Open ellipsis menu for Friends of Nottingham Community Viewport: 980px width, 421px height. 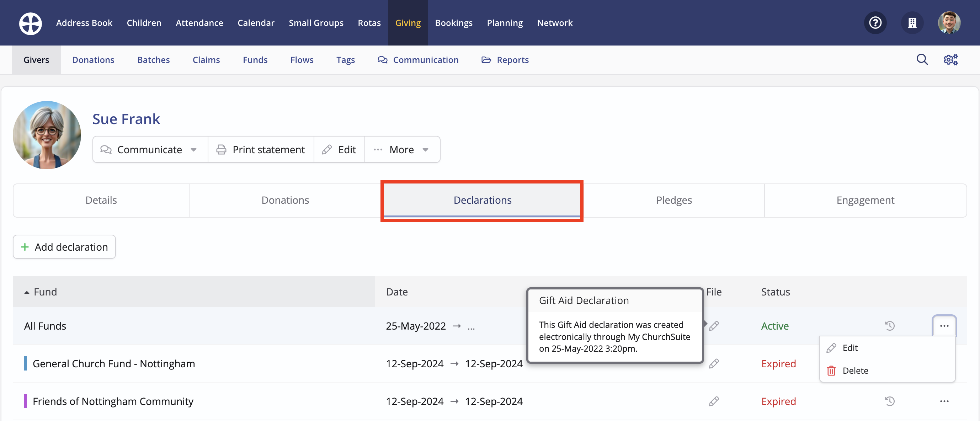[944, 401]
